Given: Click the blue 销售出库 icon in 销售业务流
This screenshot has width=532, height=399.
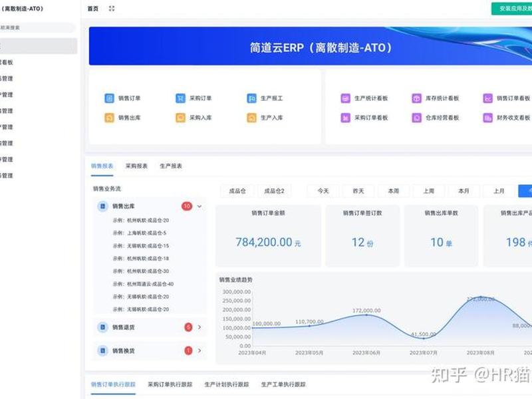Looking at the screenshot, I should tap(103, 206).
